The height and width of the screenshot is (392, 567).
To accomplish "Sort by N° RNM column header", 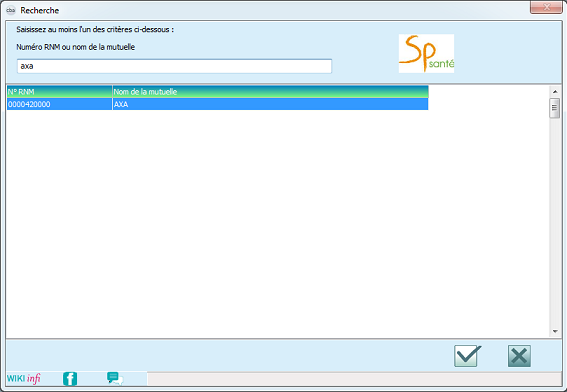I will click(60, 91).
